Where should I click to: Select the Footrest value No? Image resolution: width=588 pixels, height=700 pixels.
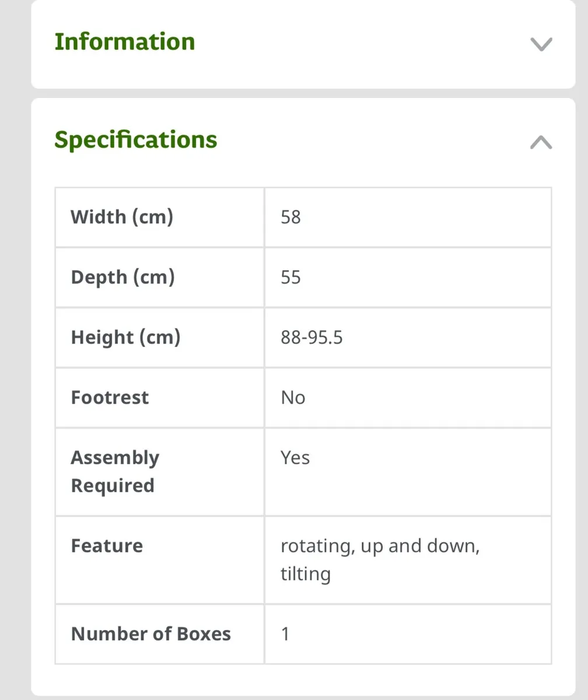(293, 398)
